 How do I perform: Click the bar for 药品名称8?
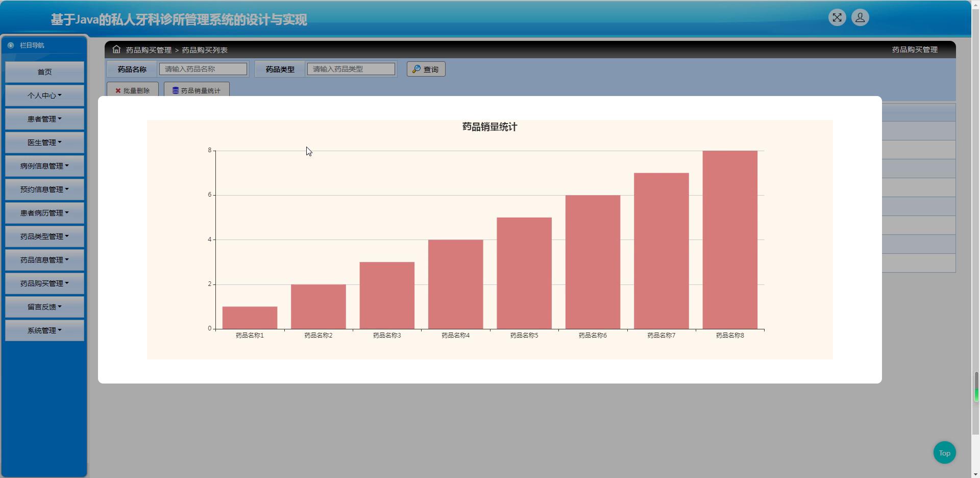coord(730,240)
